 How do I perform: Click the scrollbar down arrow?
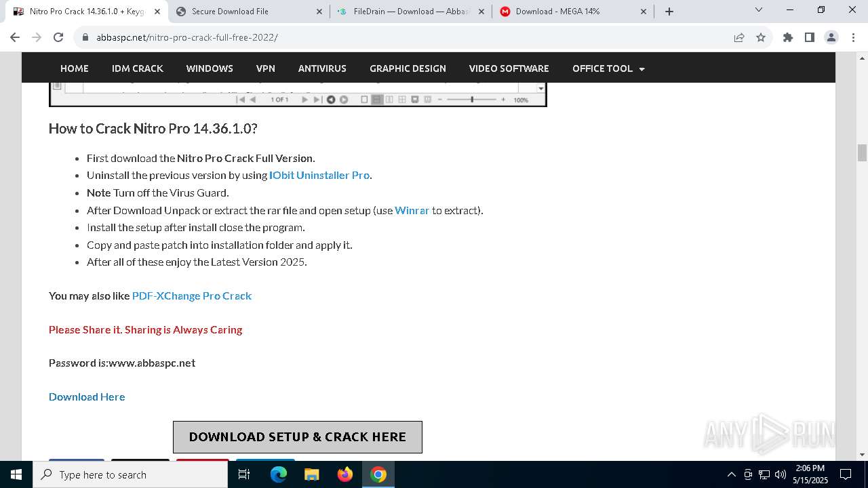pyautogui.click(x=862, y=455)
